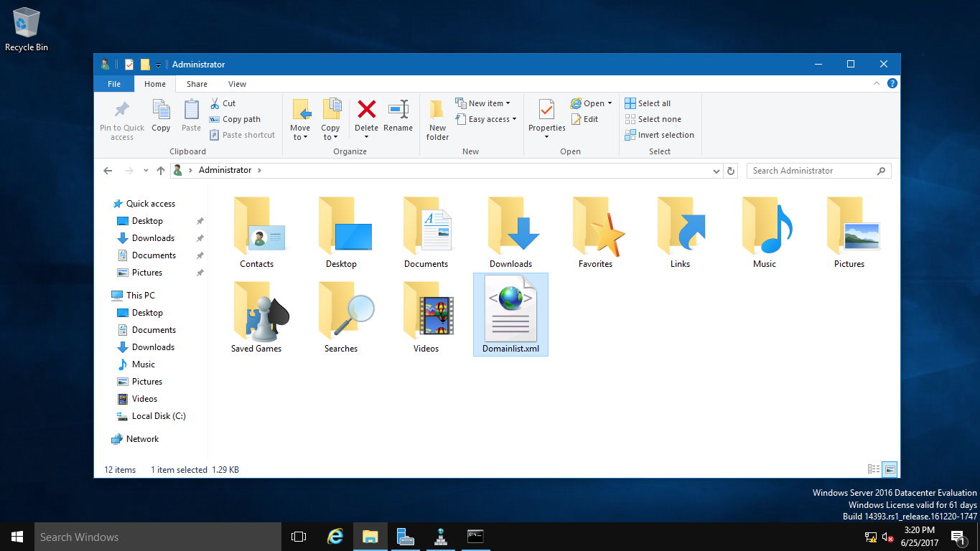Open the Move to dropdown
The width and height of the screenshot is (980, 551).
pos(300,120)
